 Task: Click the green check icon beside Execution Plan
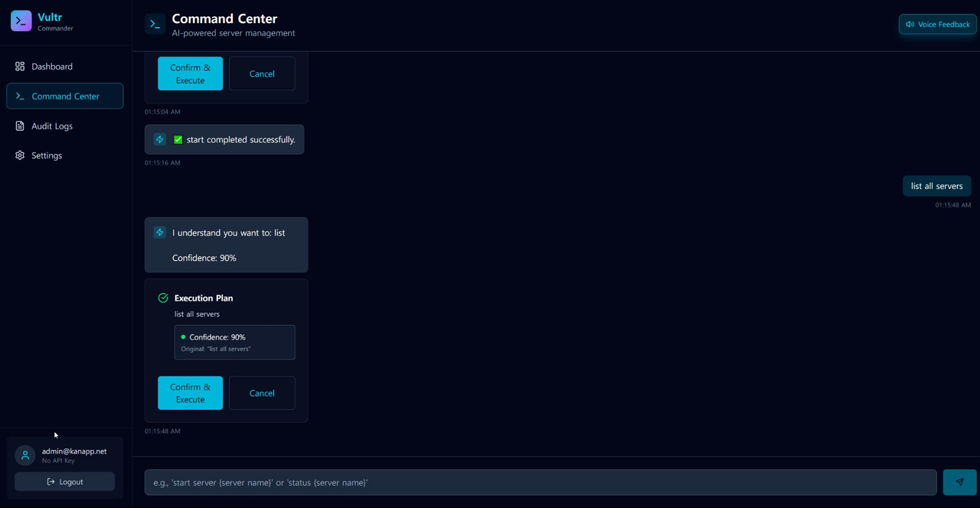(x=163, y=298)
